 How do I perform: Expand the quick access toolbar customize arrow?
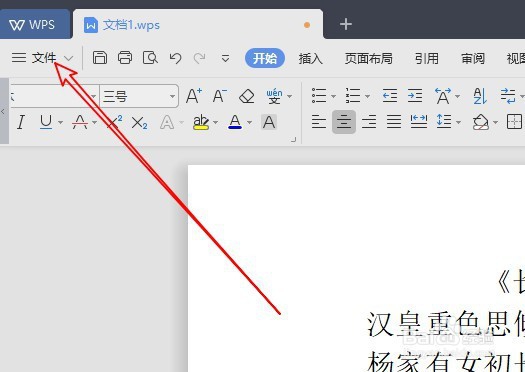coord(225,59)
